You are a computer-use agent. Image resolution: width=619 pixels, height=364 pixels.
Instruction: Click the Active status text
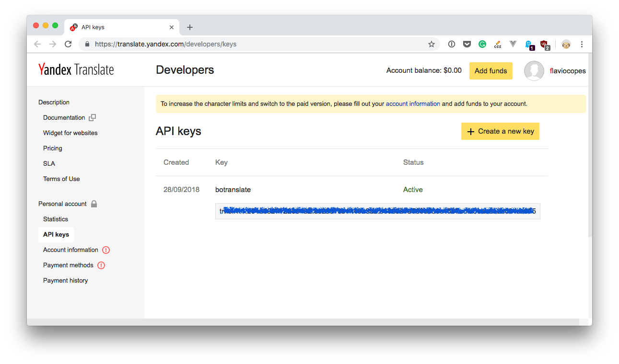(x=413, y=190)
